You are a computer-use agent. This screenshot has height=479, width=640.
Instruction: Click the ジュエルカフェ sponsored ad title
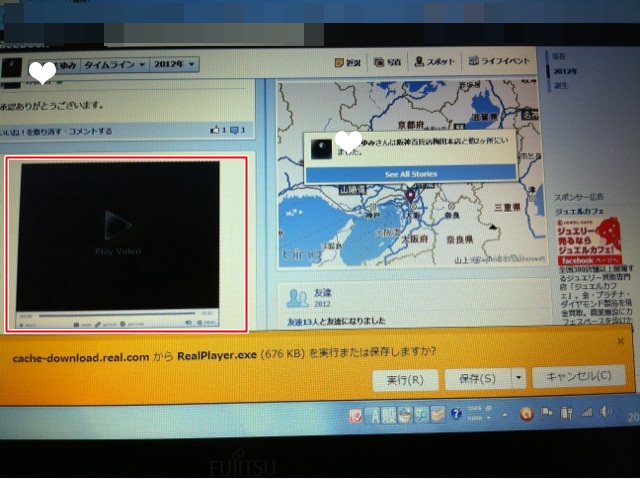[x=580, y=211]
